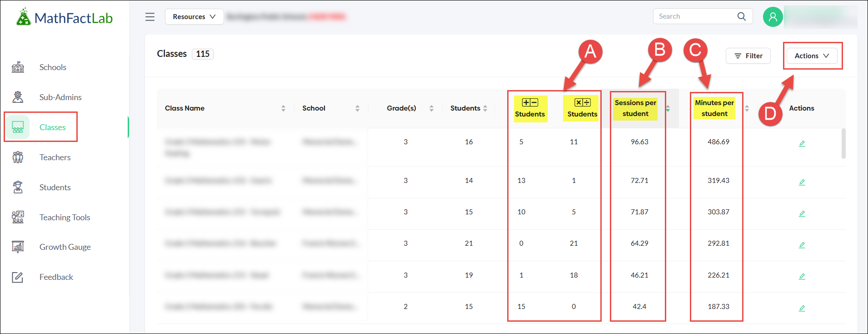Edit the class with 319.43 minutes

(802, 182)
